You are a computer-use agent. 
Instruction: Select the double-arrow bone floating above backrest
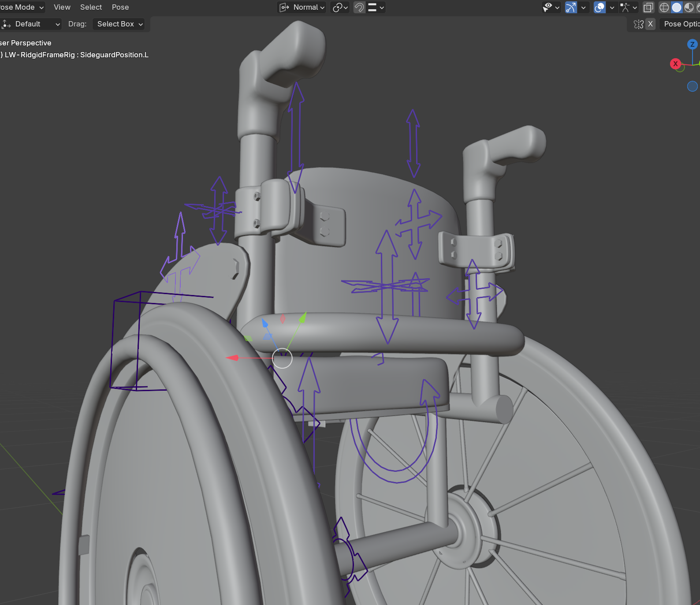[413, 143]
